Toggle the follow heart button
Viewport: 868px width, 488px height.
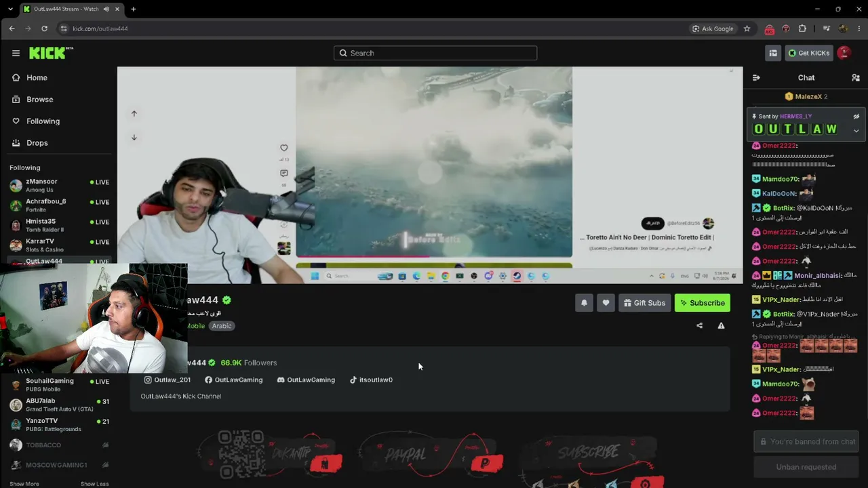[606, 303]
